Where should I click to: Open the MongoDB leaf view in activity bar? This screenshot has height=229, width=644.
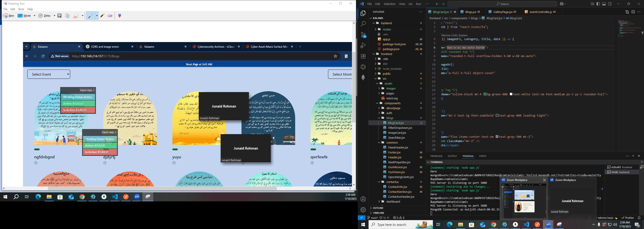click(x=363, y=78)
